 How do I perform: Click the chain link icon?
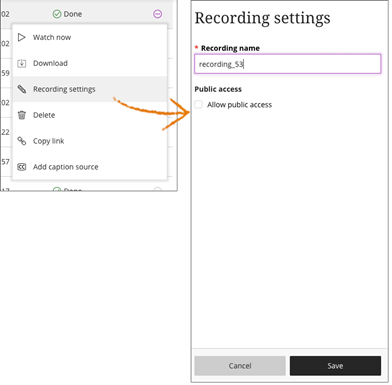(x=22, y=141)
